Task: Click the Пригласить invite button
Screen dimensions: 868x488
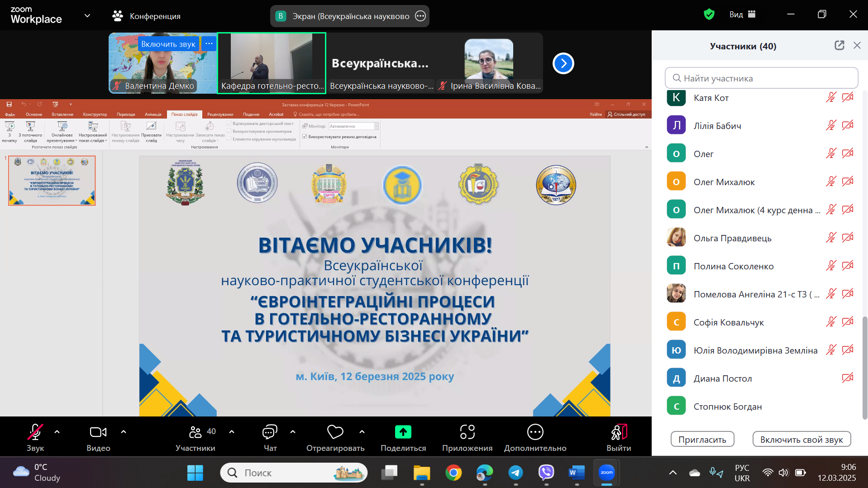Action: (x=702, y=439)
